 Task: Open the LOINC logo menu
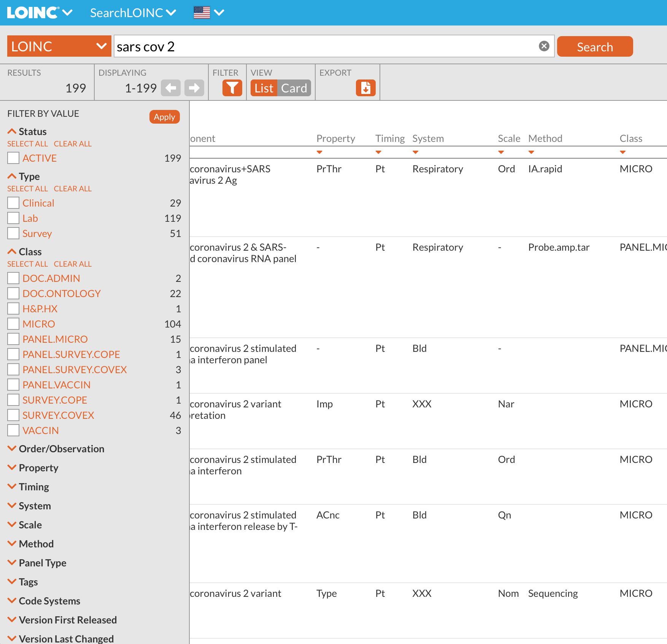point(40,13)
